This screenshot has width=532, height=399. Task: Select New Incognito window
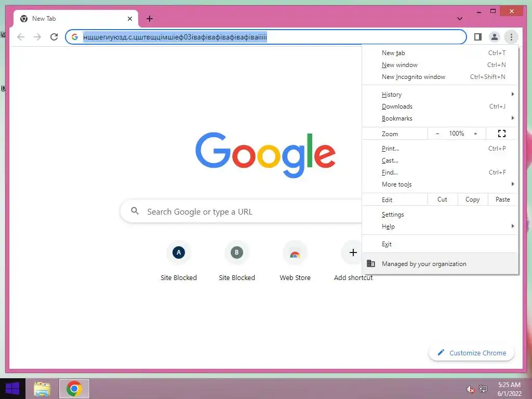[440, 77]
